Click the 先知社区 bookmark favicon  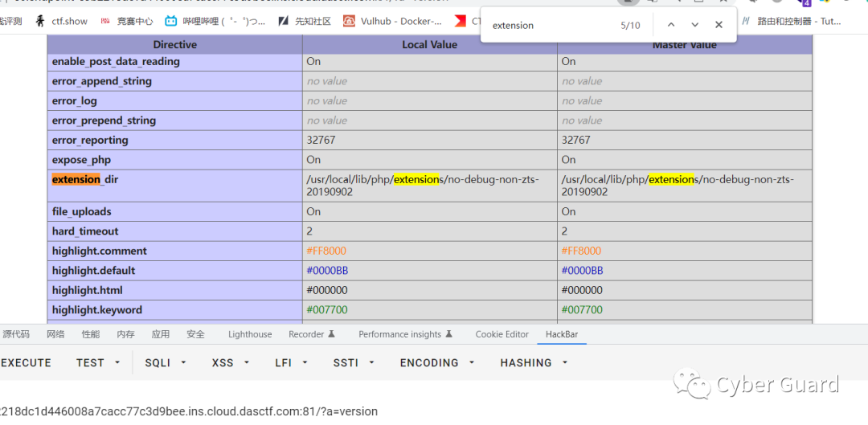pyautogui.click(x=284, y=22)
